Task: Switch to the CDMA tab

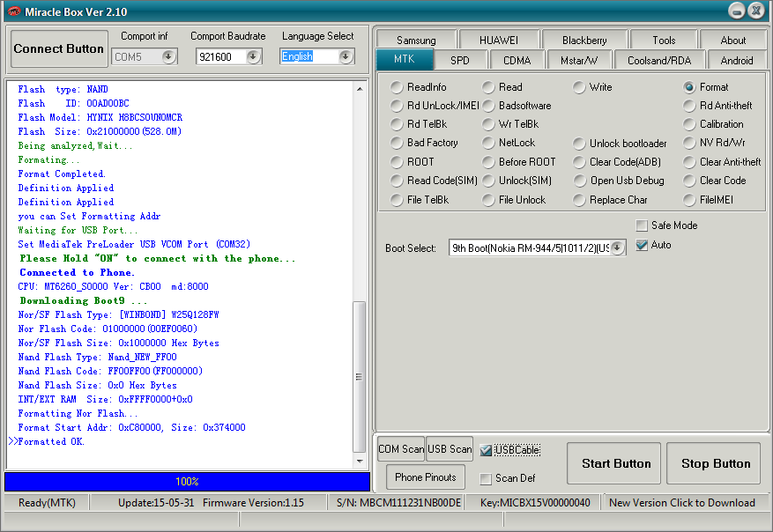Action: tap(517, 60)
